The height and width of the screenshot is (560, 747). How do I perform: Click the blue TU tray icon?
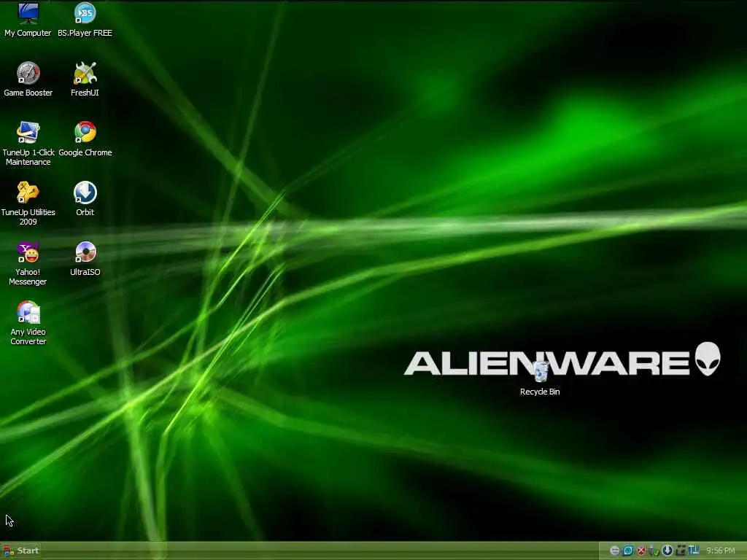pyautogui.click(x=694, y=550)
